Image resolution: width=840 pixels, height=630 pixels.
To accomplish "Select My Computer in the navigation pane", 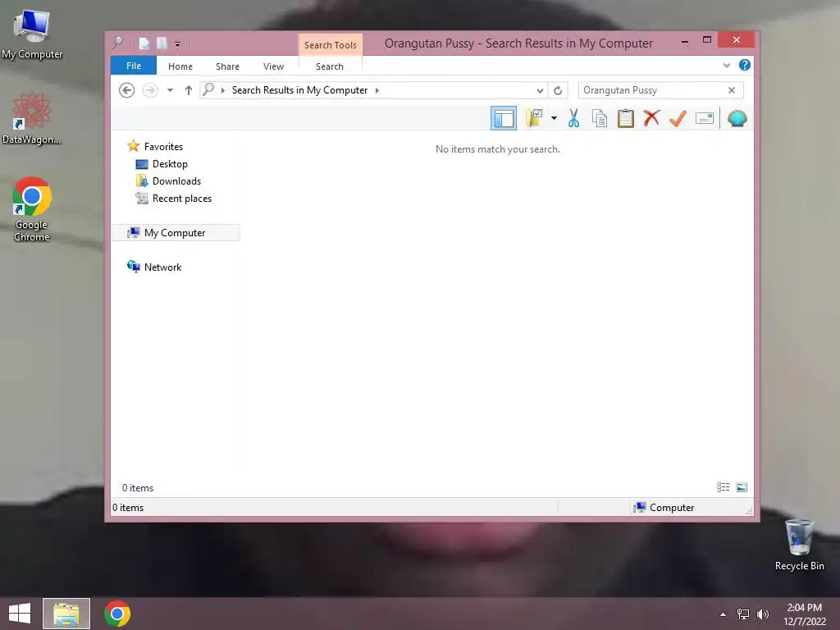I will (176, 232).
